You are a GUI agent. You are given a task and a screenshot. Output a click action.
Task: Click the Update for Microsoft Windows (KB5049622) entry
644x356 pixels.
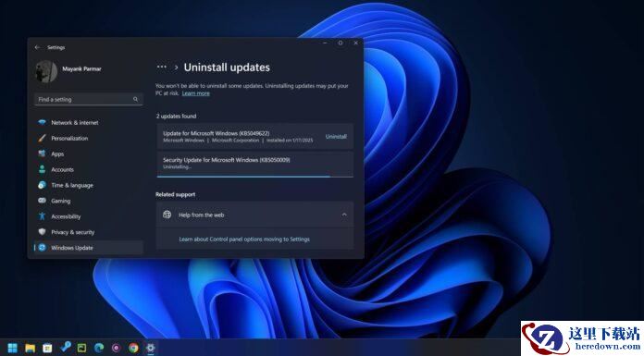pyautogui.click(x=254, y=136)
